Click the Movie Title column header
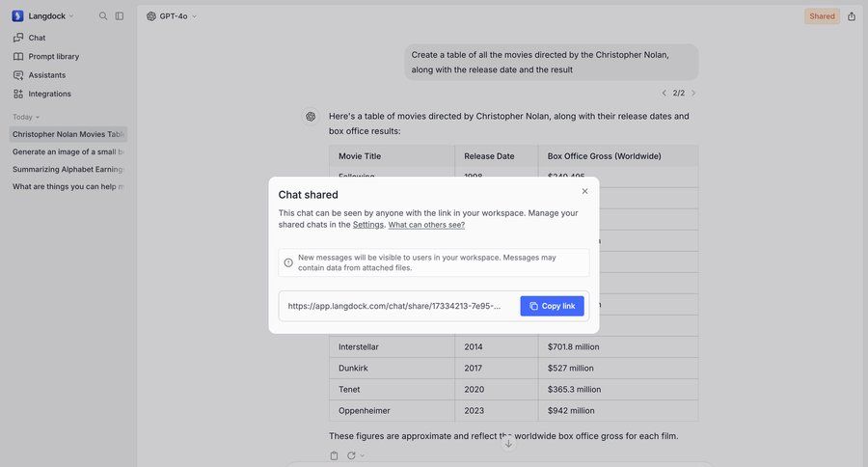 (x=392, y=156)
